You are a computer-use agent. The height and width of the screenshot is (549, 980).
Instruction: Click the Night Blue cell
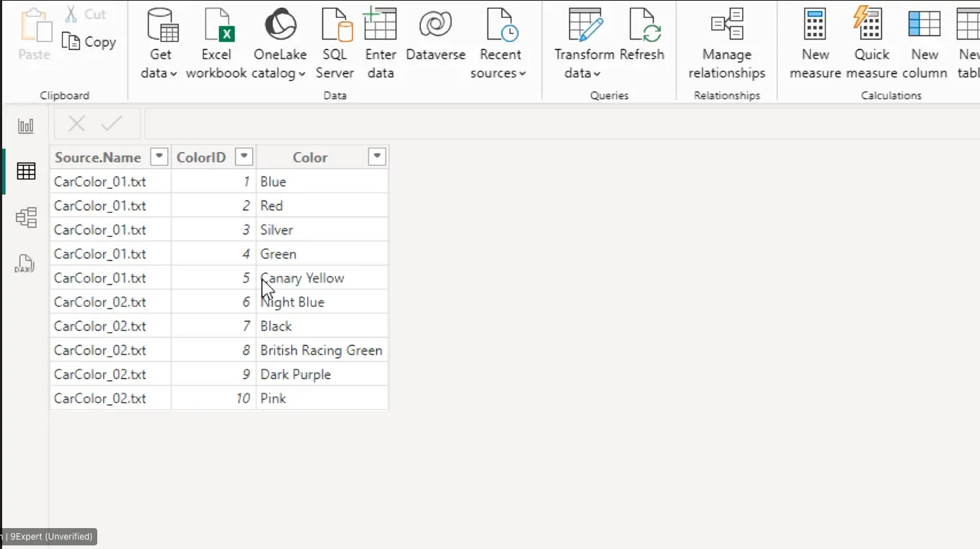tap(322, 302)
